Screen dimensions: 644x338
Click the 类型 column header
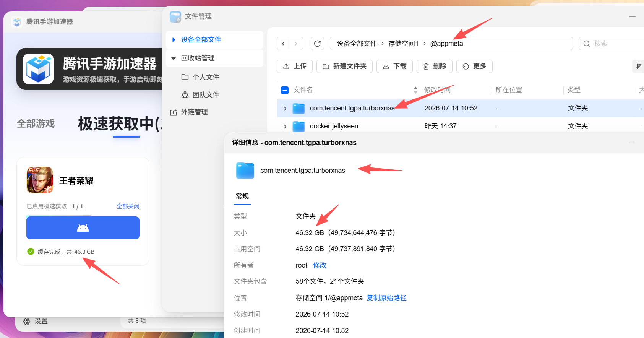click(x=574, y=90)
